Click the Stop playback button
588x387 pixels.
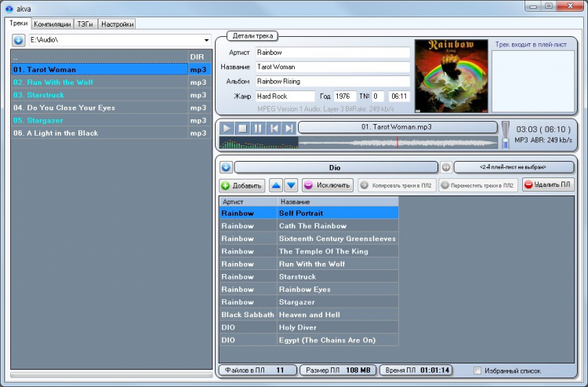tap(242, 129)
